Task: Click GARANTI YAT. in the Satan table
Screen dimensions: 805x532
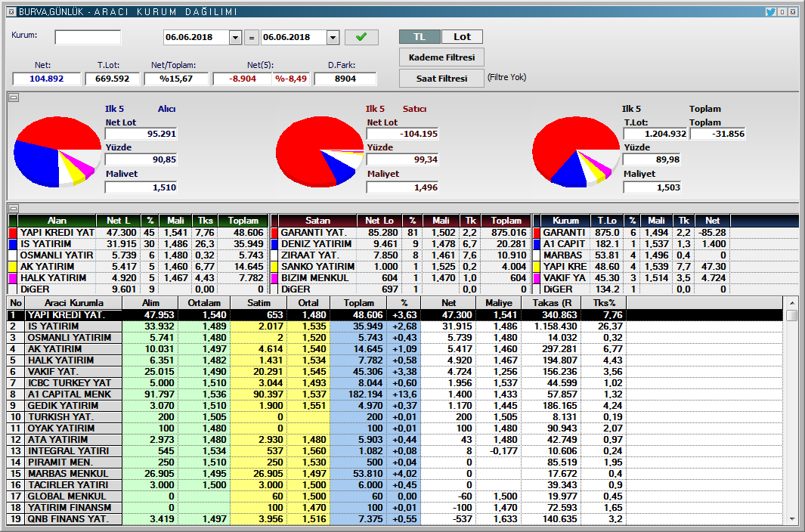Action: 314,233
